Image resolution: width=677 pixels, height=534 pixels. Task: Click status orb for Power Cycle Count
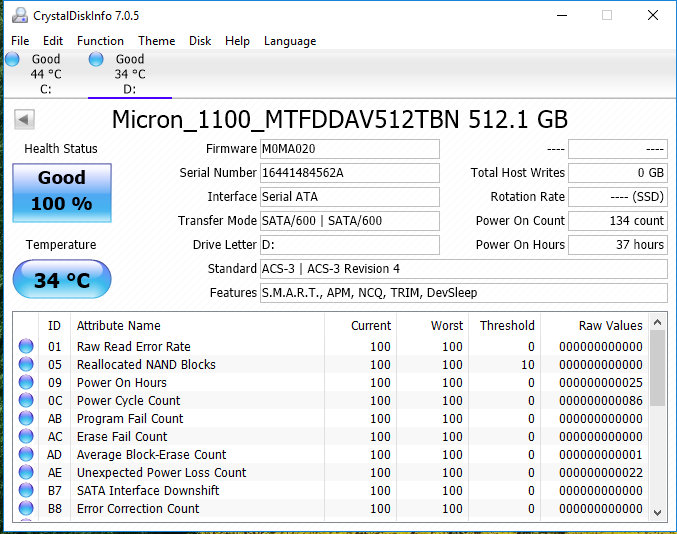tap(26, 400)
